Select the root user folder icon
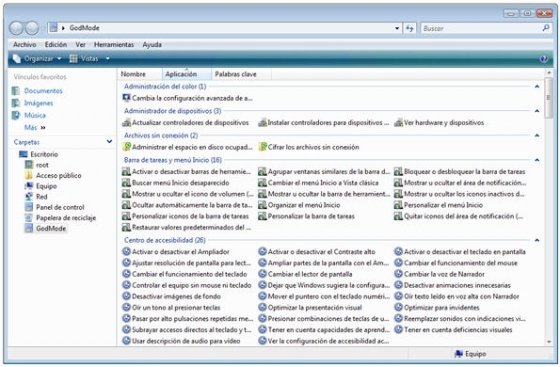Image resolution: width=560 pixels, height=367 pixels. click(x=29, y=165)
